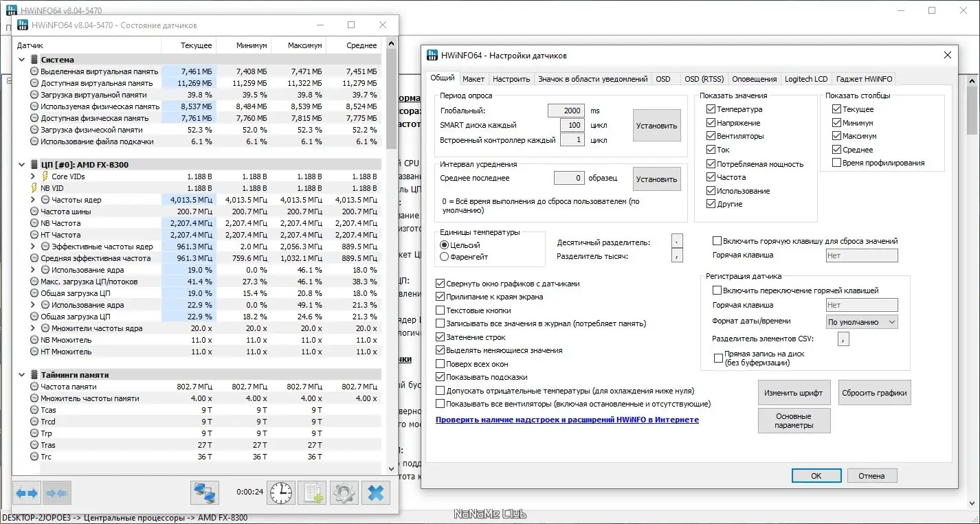
Task: Uncheck the Температура show values checkbox
Action: (x=711, y=109)
